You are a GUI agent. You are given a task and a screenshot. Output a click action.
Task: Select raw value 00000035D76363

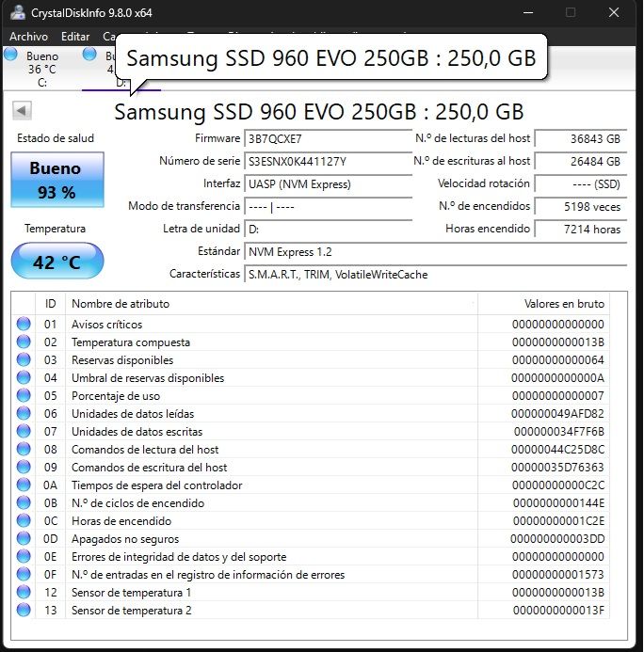point(557,468)
